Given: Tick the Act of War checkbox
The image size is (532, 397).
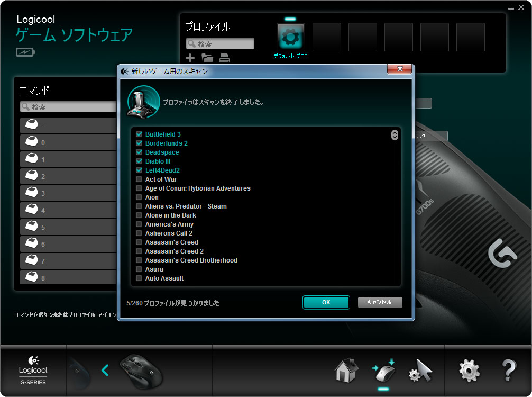Looking at the screenshot, I should [139, 179].
